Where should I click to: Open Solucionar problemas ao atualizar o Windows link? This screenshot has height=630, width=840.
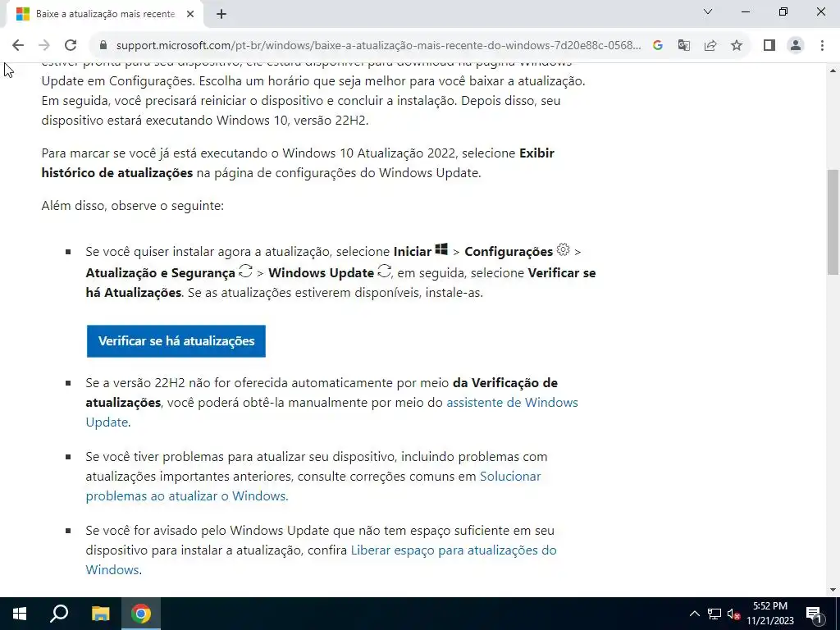coord(313,486)
